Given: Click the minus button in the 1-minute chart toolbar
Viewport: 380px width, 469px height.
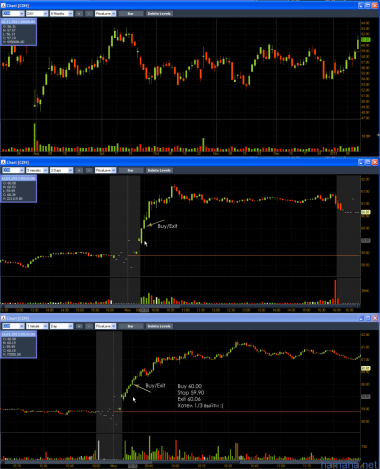Looking at the screenshot, I should pos(89,326).
